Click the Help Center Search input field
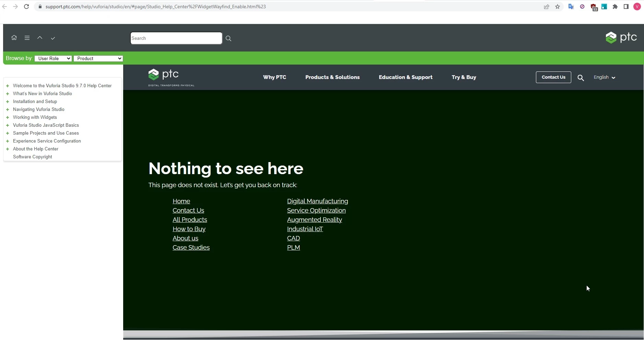644x340 pixels. (176, 38)
